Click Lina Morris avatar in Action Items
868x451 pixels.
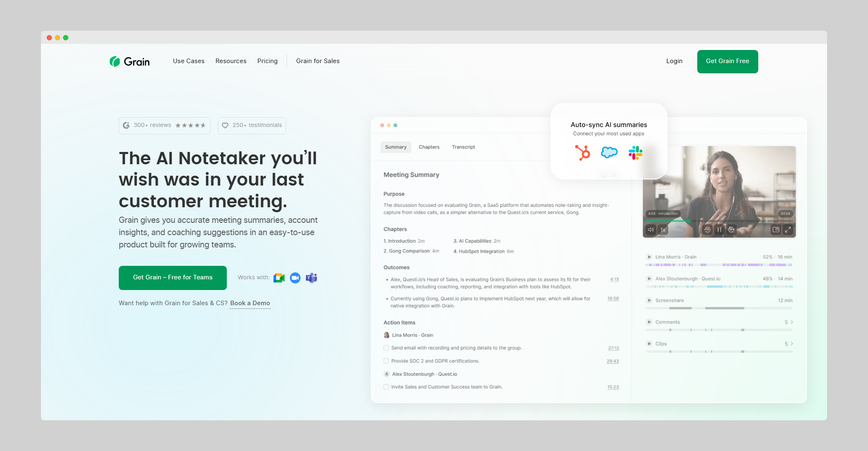(387, 335)
